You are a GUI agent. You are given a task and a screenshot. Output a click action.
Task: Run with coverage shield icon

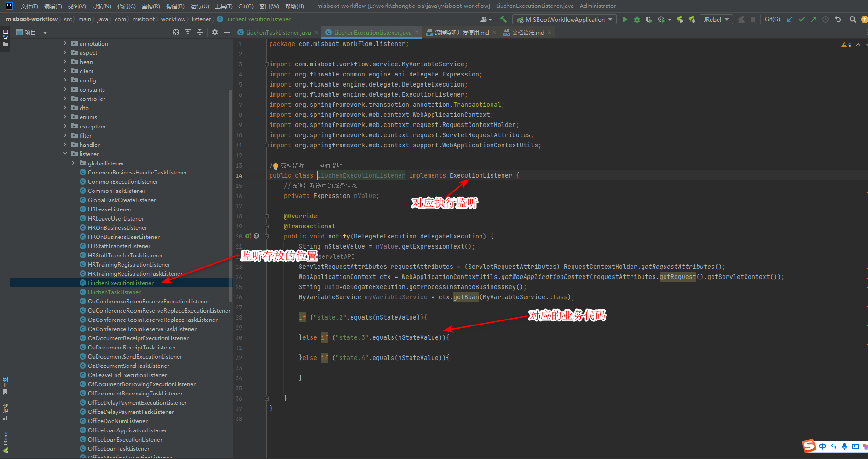pyautogui.click(x=648, y=19)
